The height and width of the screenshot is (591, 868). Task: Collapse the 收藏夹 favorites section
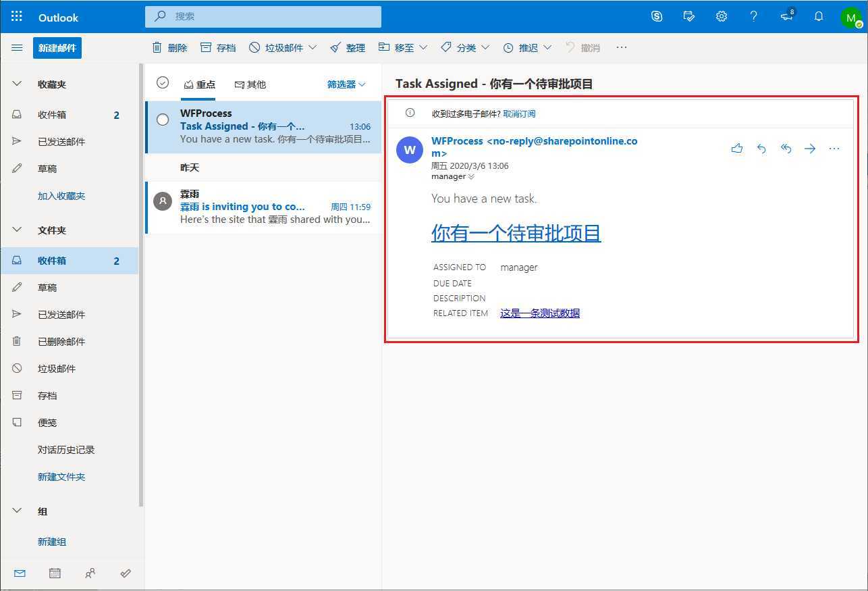(x=18, y=84)
